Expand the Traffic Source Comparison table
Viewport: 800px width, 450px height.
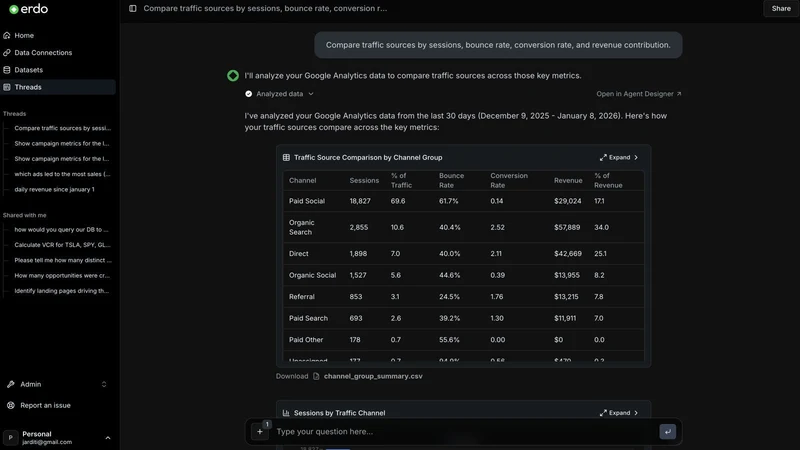(619, 158)
